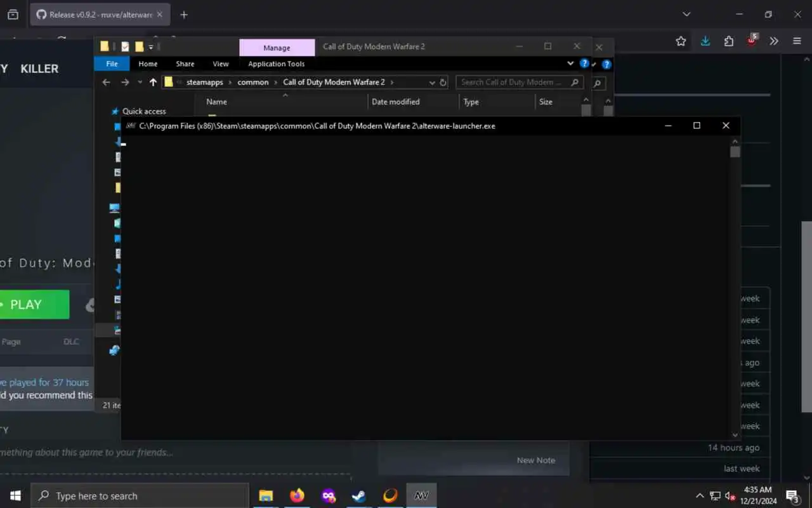Screen dimensions: 812x508
Task: Show more Firefox toolbar tools
Action: [x=774, y=41]
